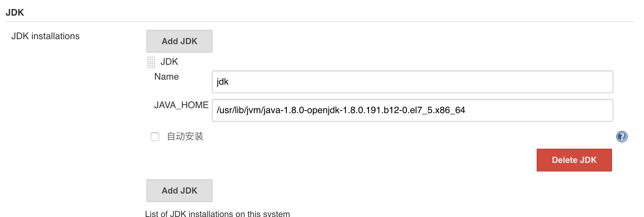Enable the 自动安装 checkbox
Screen dimensions: 644x217
(x=155, y=137)
